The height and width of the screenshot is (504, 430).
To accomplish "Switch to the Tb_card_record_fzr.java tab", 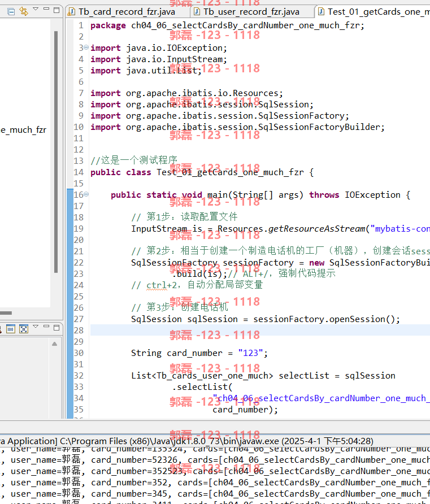I will [127, 12].
